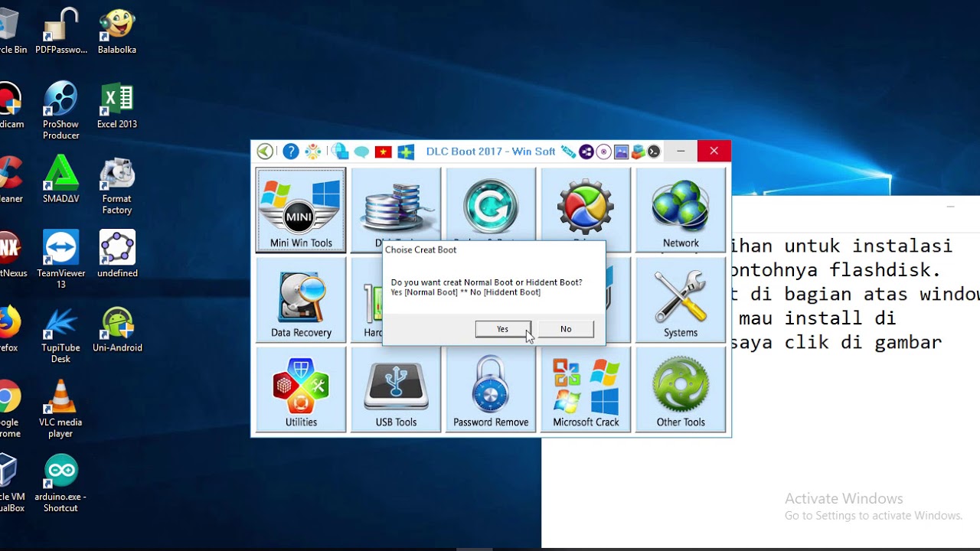Select the Excel 2013 desktop icon

[117, 106]
